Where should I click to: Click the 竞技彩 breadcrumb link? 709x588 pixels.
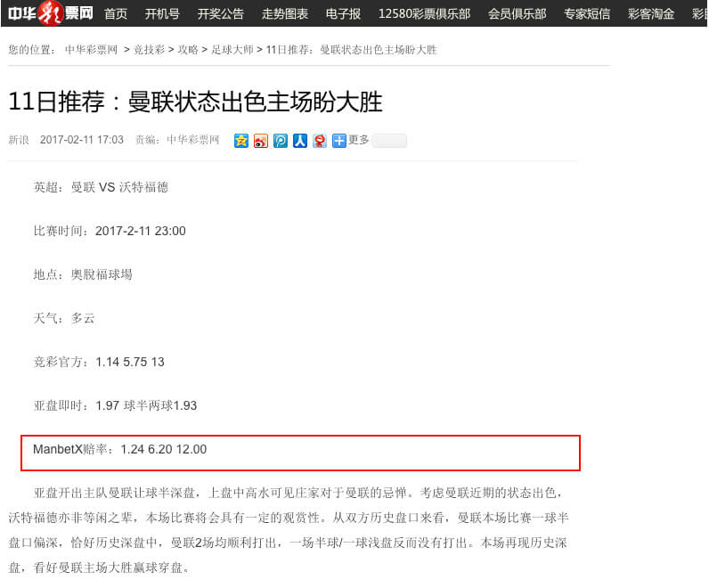tap(148, 50)
